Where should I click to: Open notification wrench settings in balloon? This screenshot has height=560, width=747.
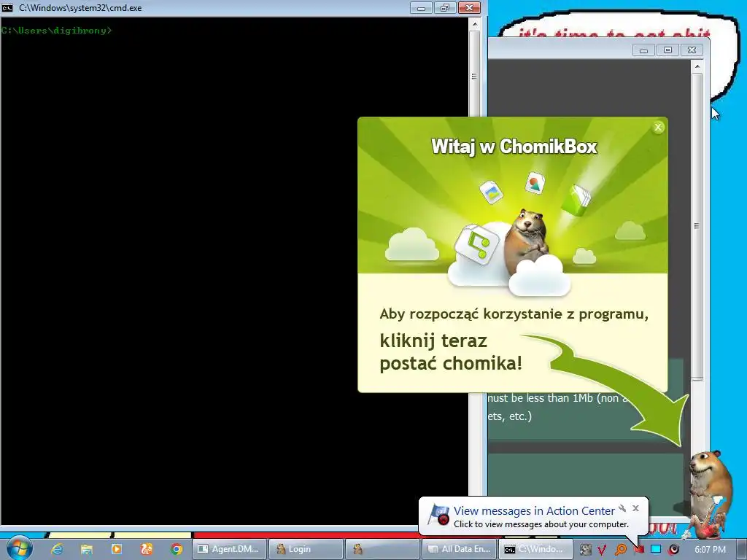[x=622, y=508]
